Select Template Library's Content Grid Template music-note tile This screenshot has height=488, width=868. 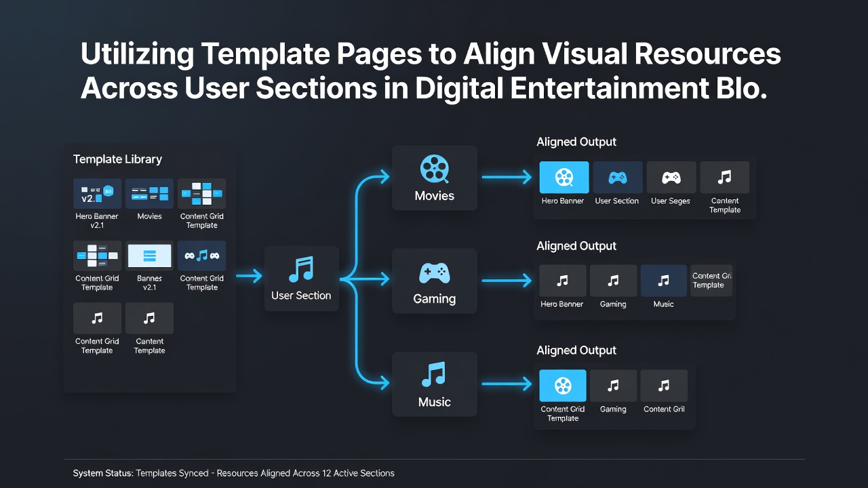97,318
